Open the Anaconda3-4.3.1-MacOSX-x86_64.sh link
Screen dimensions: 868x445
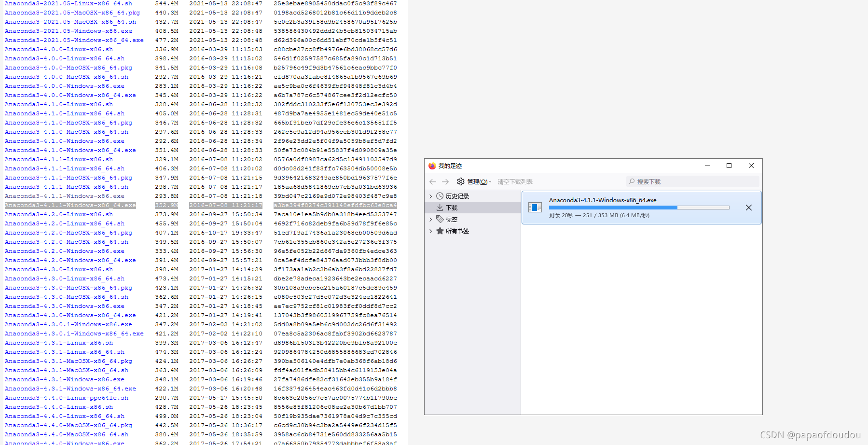click(x=67, y=370)
